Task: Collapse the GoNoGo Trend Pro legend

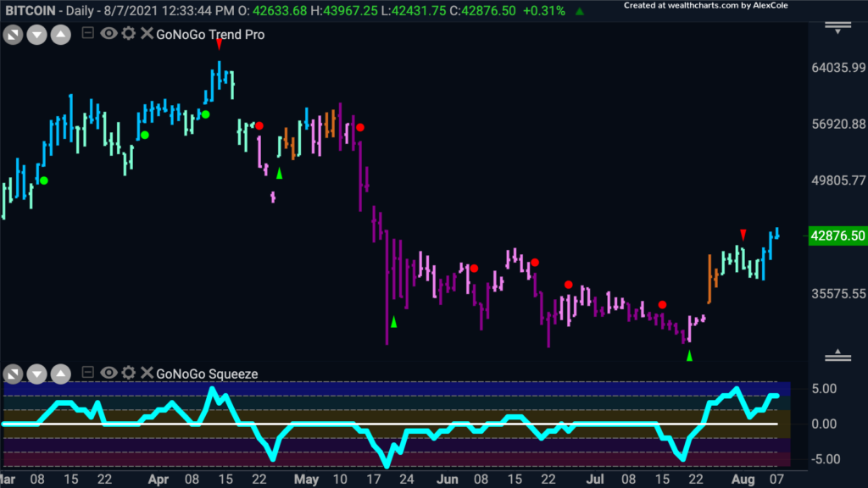Action: click(x=87, y=33)
